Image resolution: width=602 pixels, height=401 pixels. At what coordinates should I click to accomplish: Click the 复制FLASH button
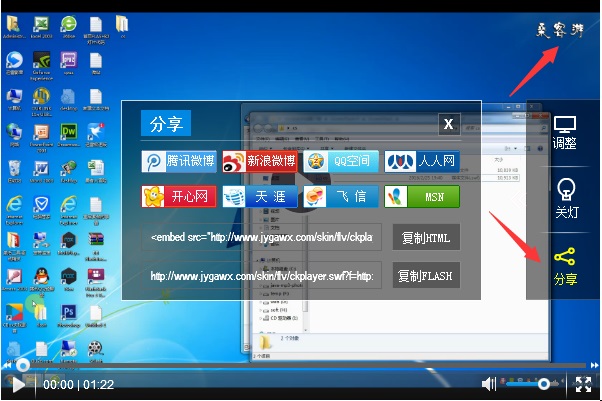coord(426,275)
